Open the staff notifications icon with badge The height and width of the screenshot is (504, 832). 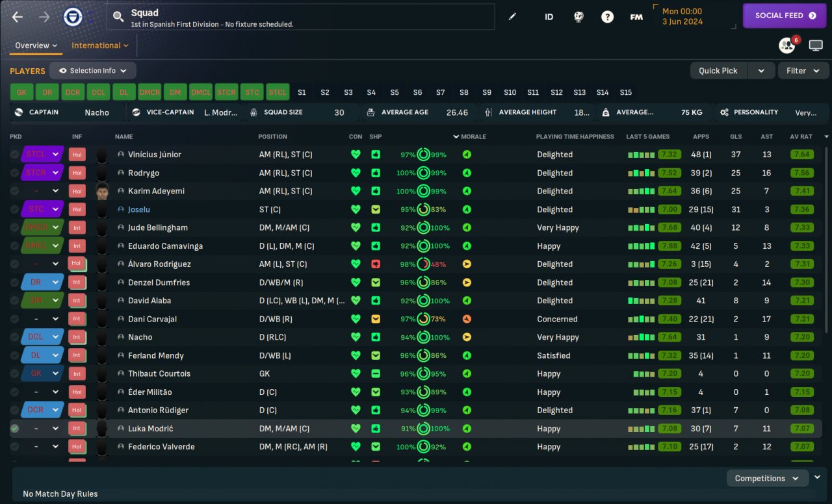pos(787,45)
